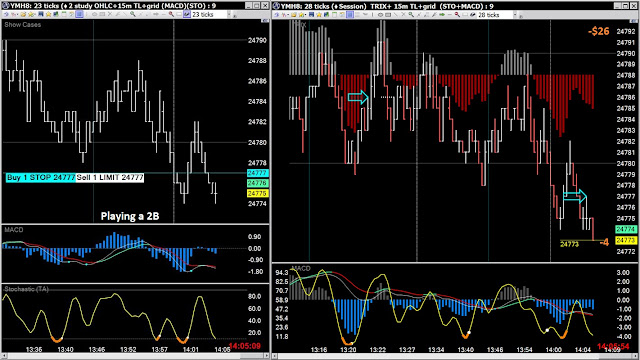Image resolution: width=640 pixels, height=360 pixels.
Task: Click green magnifier zoom icon in 28 ticks window
Action: (411, 14)
